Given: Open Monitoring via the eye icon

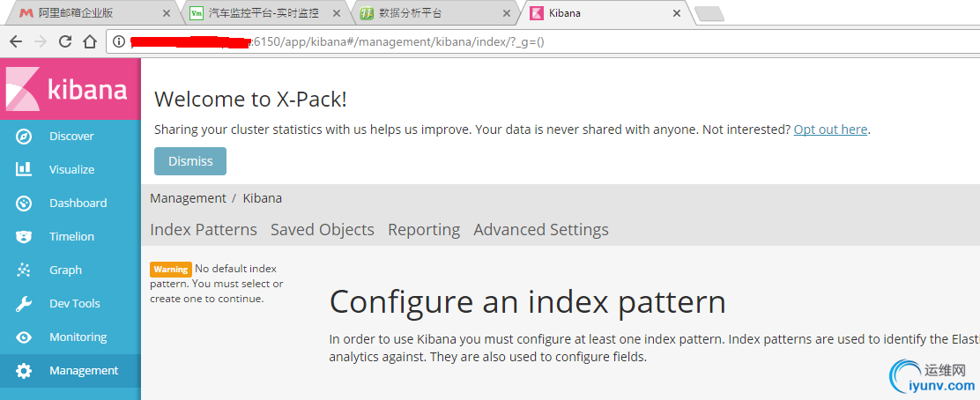Looking at the screenshot, I should point(24,337).
